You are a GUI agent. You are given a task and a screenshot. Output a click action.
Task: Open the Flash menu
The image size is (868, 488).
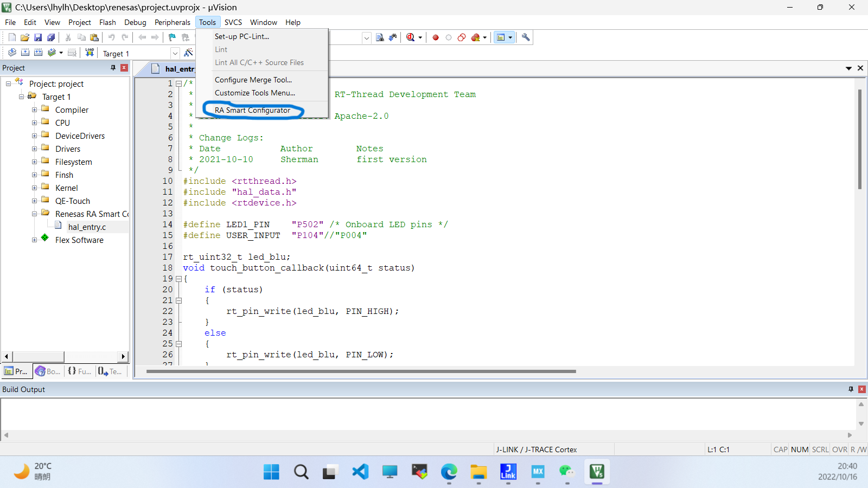coord(107,22)
